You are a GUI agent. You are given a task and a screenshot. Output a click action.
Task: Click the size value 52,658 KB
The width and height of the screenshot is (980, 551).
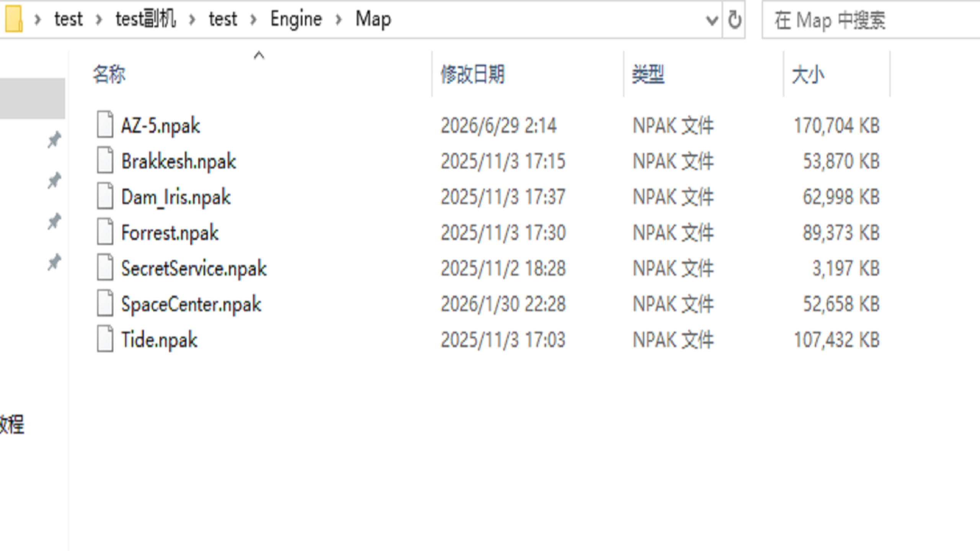(841, 304)
